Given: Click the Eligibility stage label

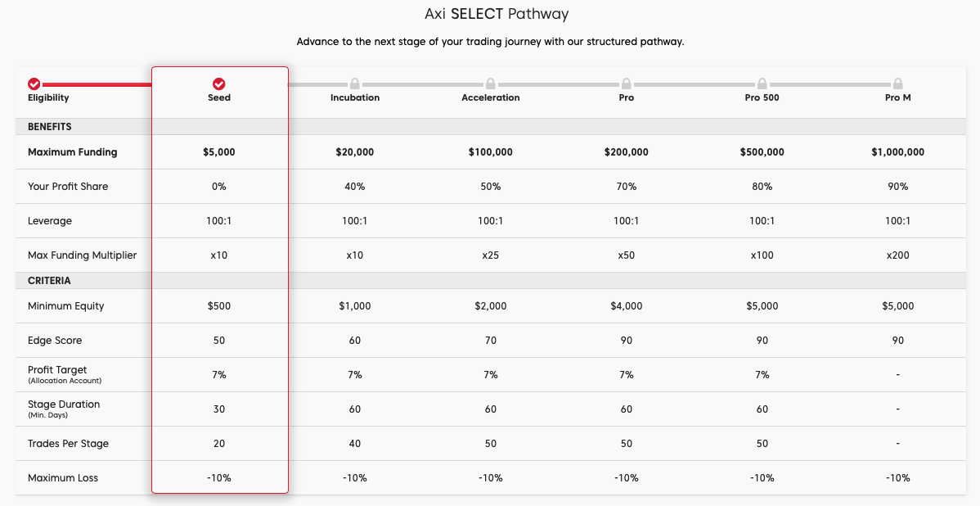Looking at the screenshot, I should tap(48, 97).
